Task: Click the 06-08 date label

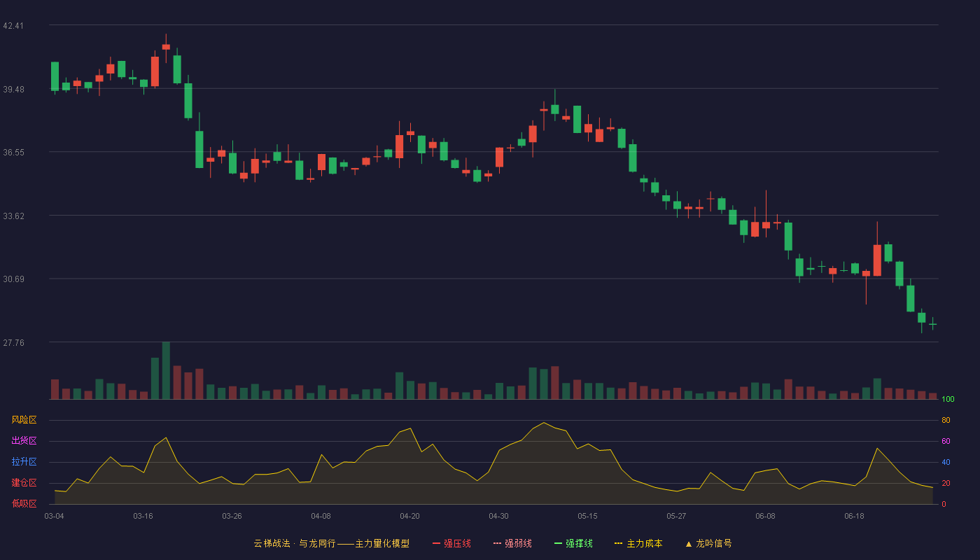Action: click(x=765, y=516)
